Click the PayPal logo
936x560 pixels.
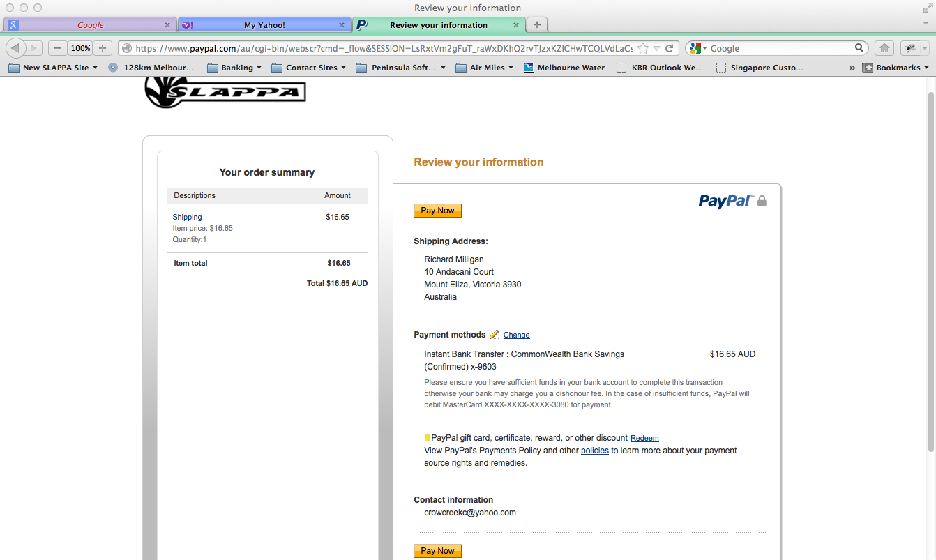coord(726,201)
